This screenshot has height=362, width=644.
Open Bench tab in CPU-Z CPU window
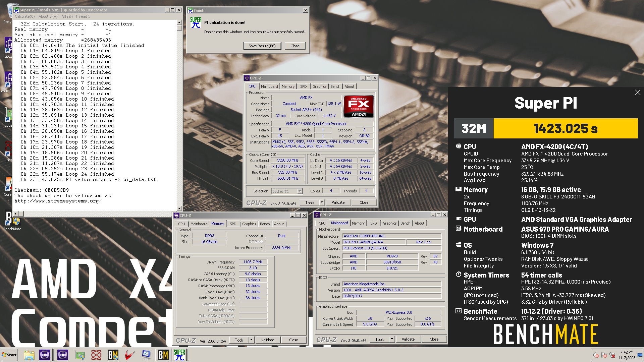(335, 86)
